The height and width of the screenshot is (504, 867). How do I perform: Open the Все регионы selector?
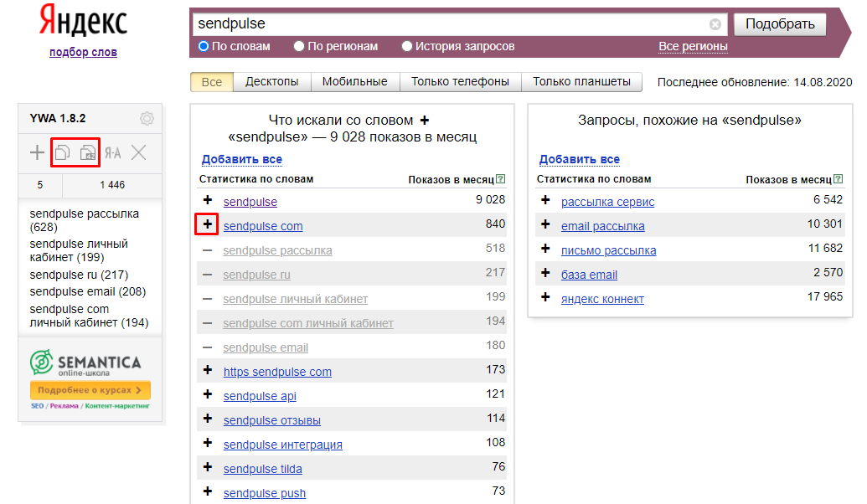(693, 47)
